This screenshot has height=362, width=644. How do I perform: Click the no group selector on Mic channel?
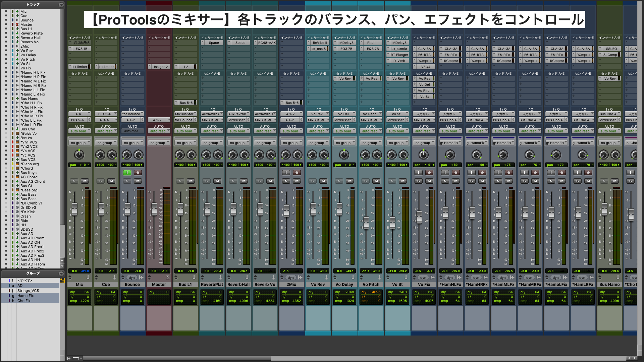click(x=79, y=142)
